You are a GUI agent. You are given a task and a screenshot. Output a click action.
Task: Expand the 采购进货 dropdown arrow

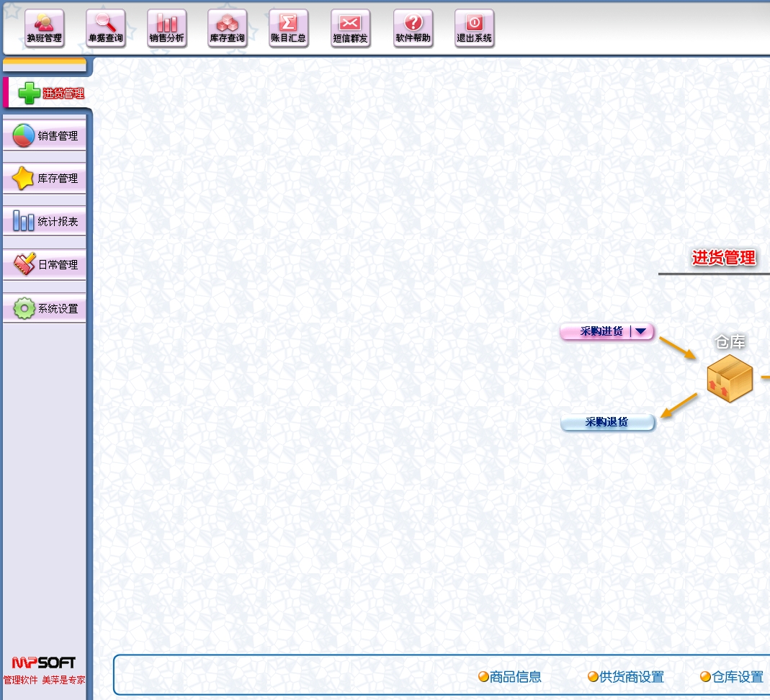coord(640,331)
